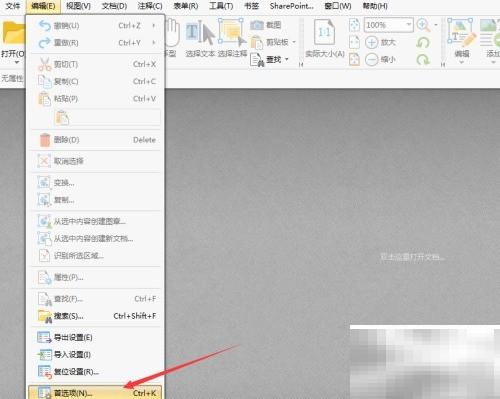Click the fit page icon beside zoom box

coord(354,25)
